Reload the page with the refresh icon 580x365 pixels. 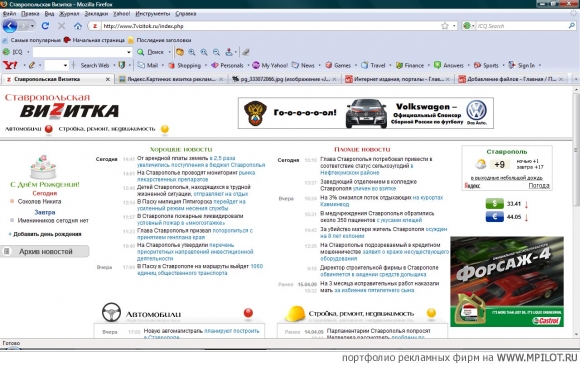pos(45,26)
